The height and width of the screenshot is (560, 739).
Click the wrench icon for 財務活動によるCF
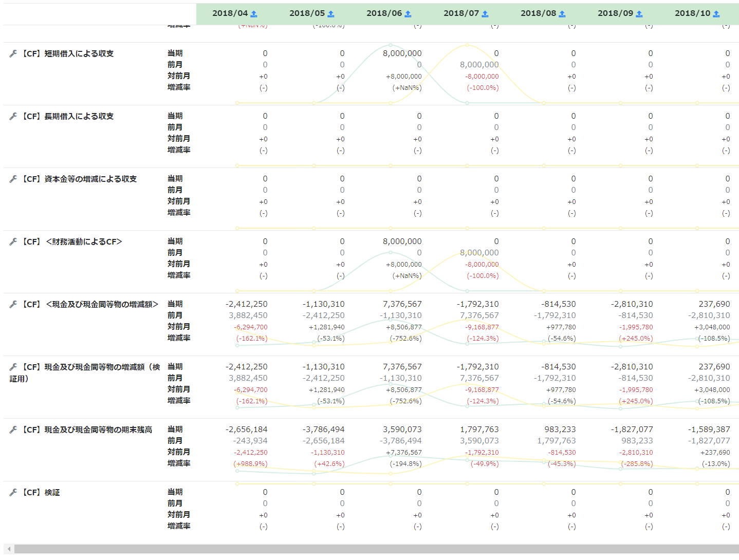click(13, 241)
